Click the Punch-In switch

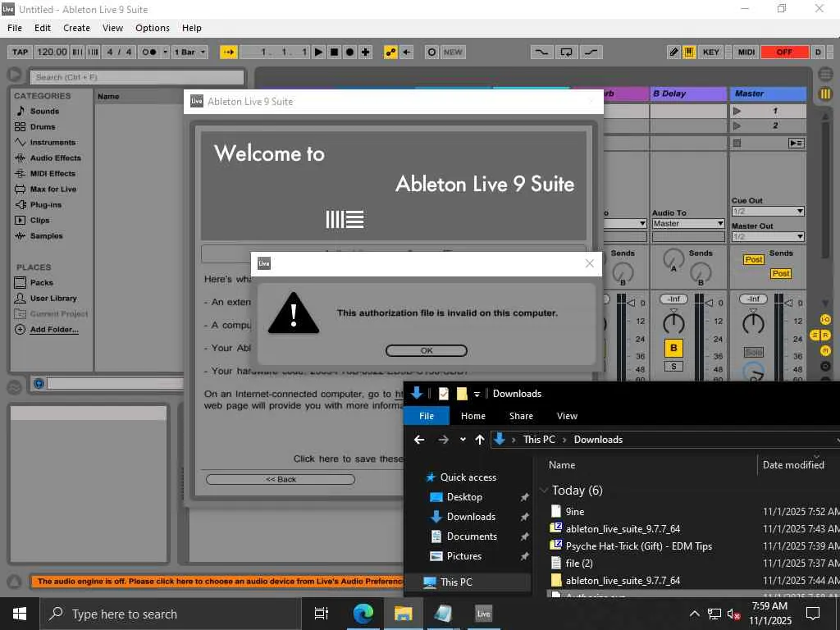point(541,52)
